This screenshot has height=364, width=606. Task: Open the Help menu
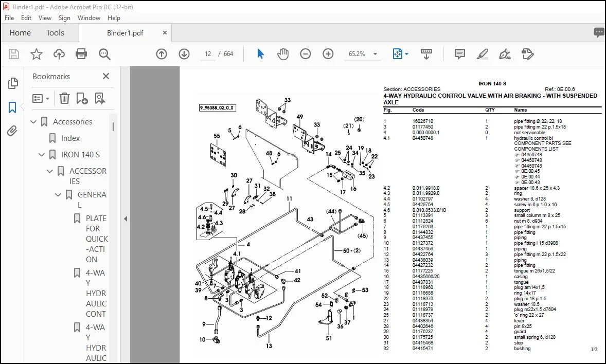pos(114,18)
